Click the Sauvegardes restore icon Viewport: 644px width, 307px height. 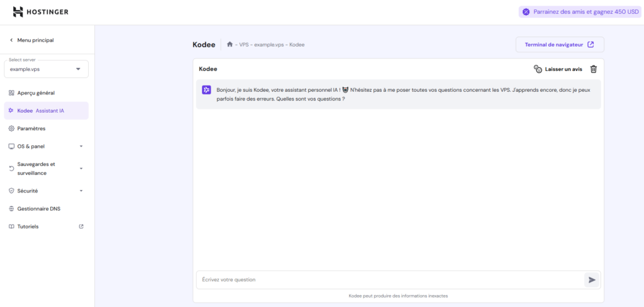pos(11,169)
